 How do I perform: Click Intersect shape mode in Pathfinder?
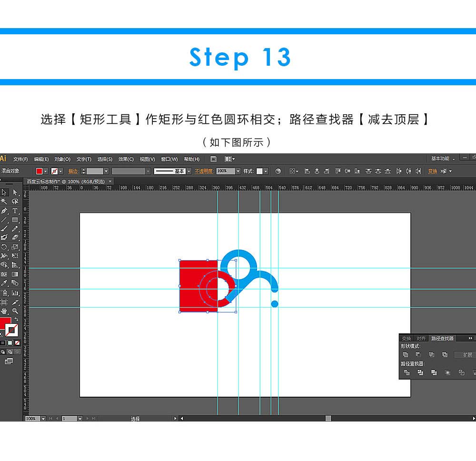coord(431,354)
